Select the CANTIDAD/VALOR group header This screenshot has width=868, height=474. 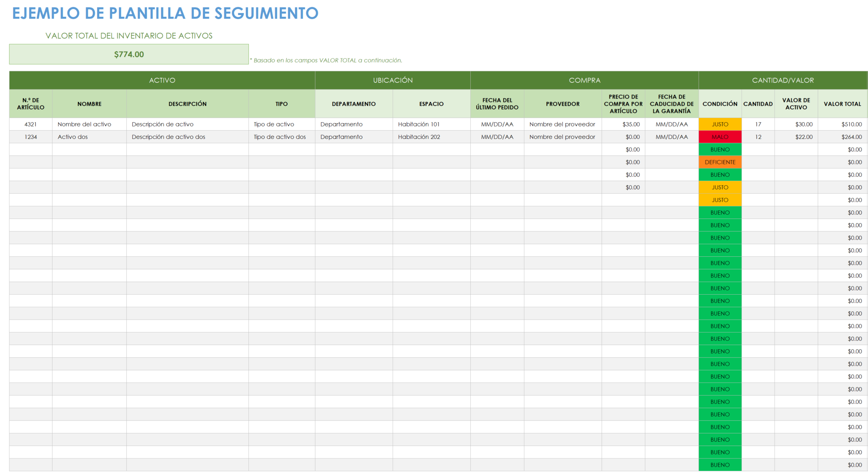(x=783, y=80)
